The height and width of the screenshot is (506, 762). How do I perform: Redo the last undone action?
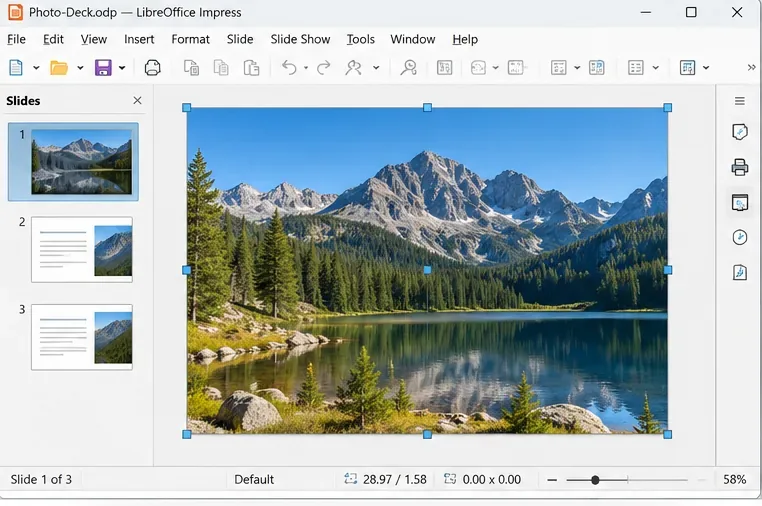coord(324,68)
